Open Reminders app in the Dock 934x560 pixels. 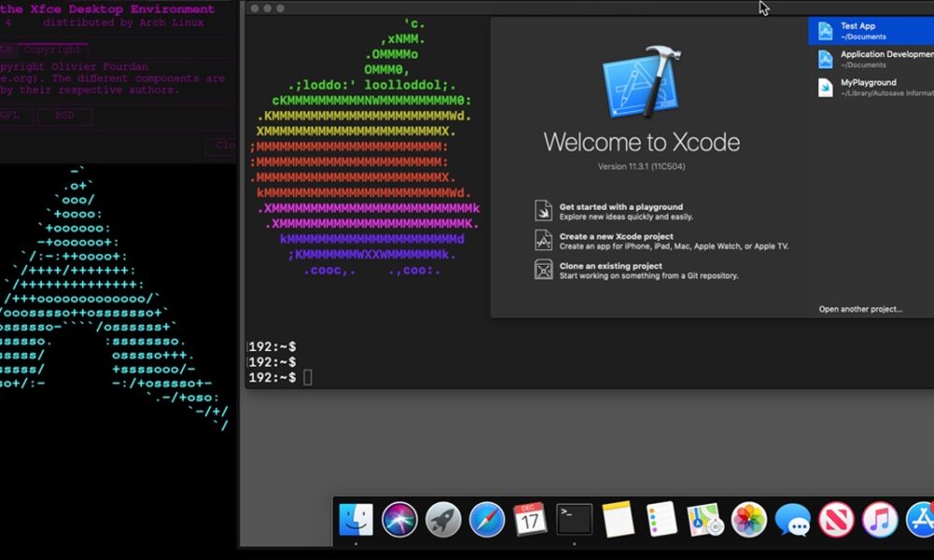click(x=661, y=520)
